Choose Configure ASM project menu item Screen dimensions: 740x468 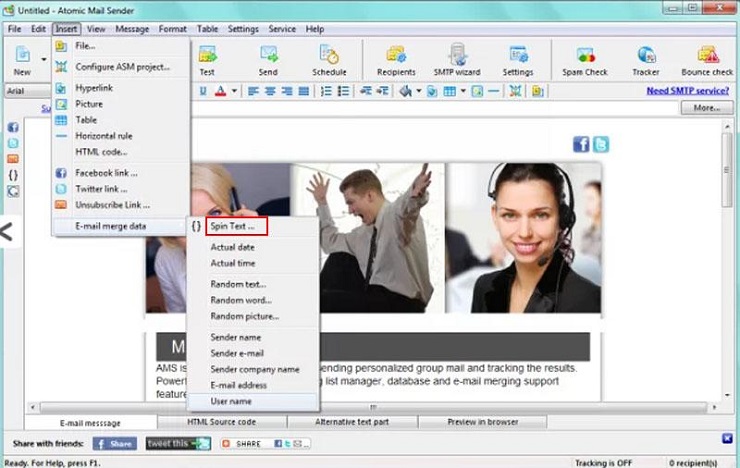(121, 67)
